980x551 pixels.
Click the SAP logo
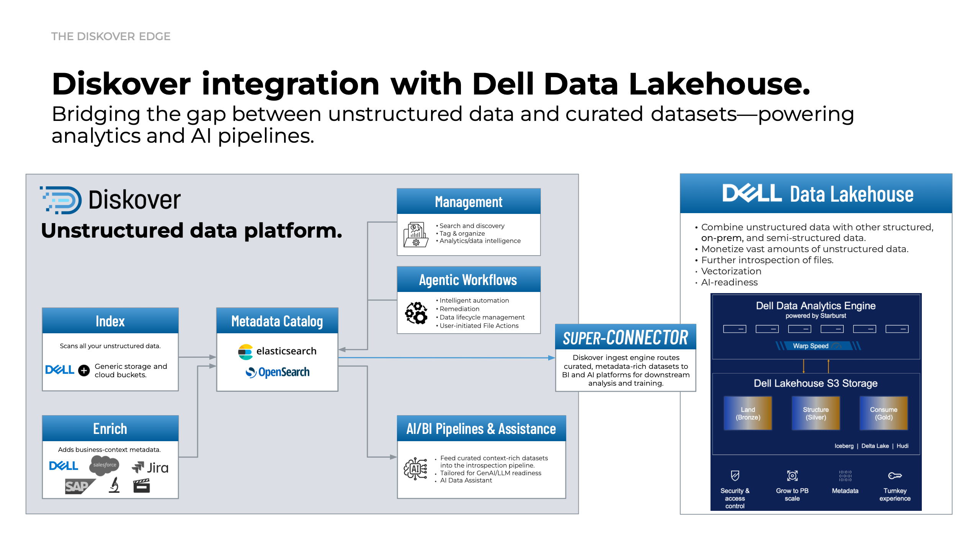79,486
